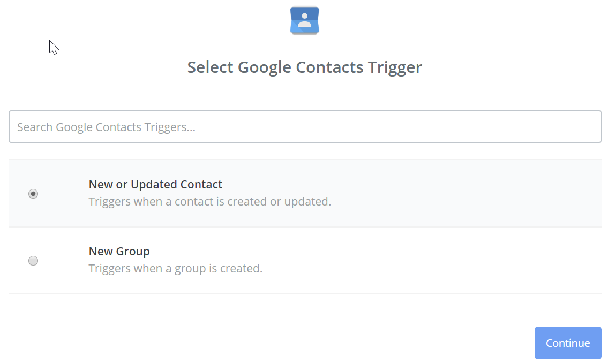Screen dimensions: 608x364
Task: Choose the highlighted New or Updated Contact row
Action: pyautogui.click(x=305, y=193)
